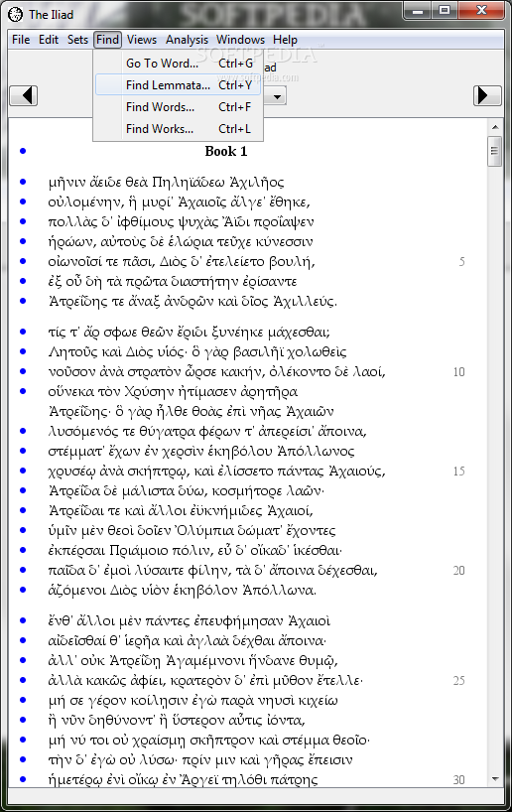The image size is (512, 812).
Task: Click bullet beside line starting μή σε γέρον
Action: pos(23,700)
